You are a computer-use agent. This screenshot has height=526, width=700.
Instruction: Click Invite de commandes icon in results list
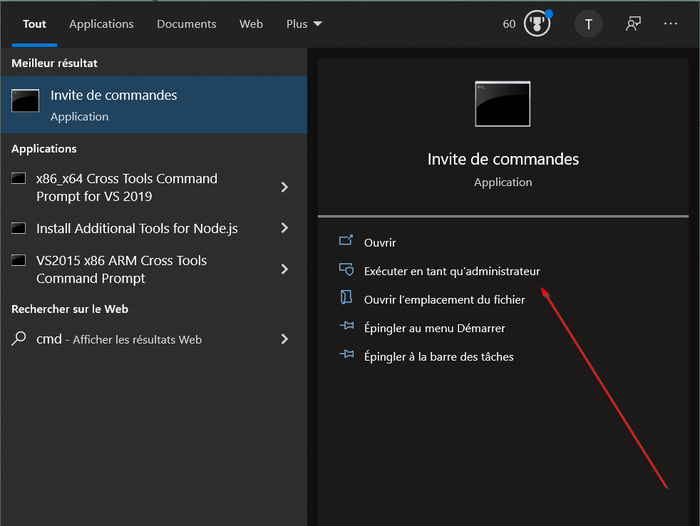click(25, 100)
